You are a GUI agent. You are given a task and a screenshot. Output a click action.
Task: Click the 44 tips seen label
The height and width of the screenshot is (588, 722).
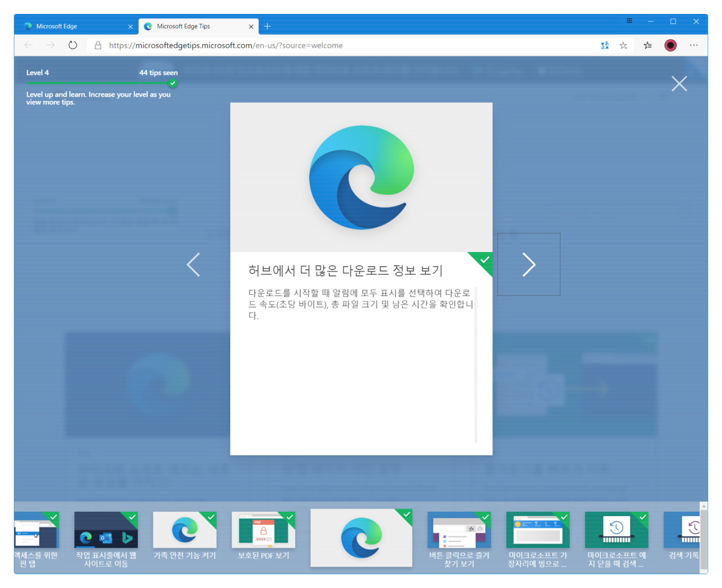pos(159,73)
